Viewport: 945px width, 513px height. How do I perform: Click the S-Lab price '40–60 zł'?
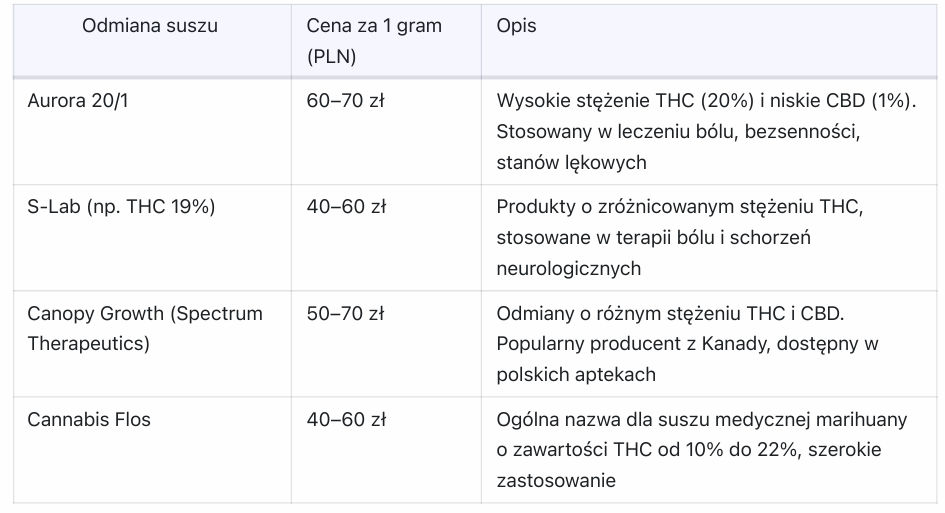click(x=346, y=208)
